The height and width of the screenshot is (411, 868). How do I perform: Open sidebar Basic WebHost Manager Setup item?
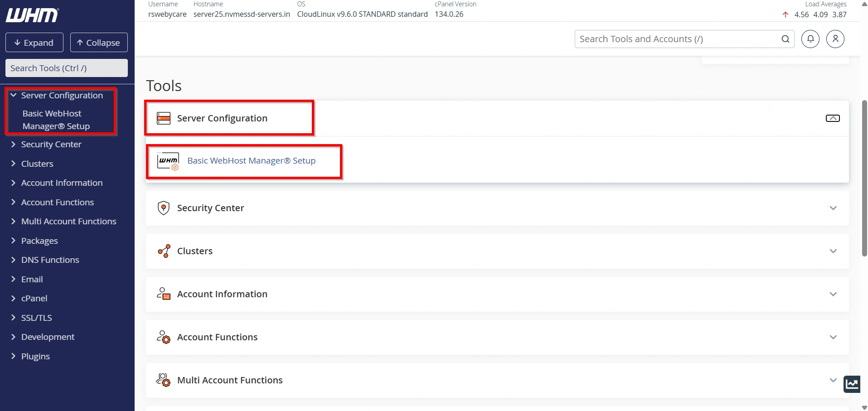pos(56,120)
